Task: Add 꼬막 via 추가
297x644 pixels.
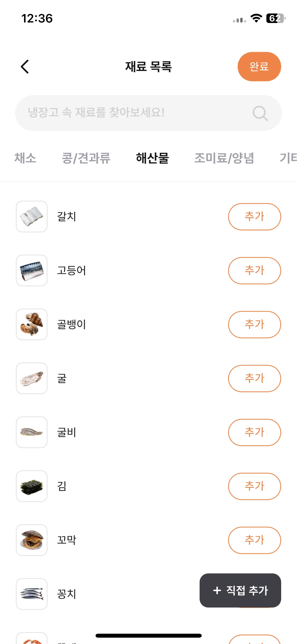Action: (x=254, y=540)
